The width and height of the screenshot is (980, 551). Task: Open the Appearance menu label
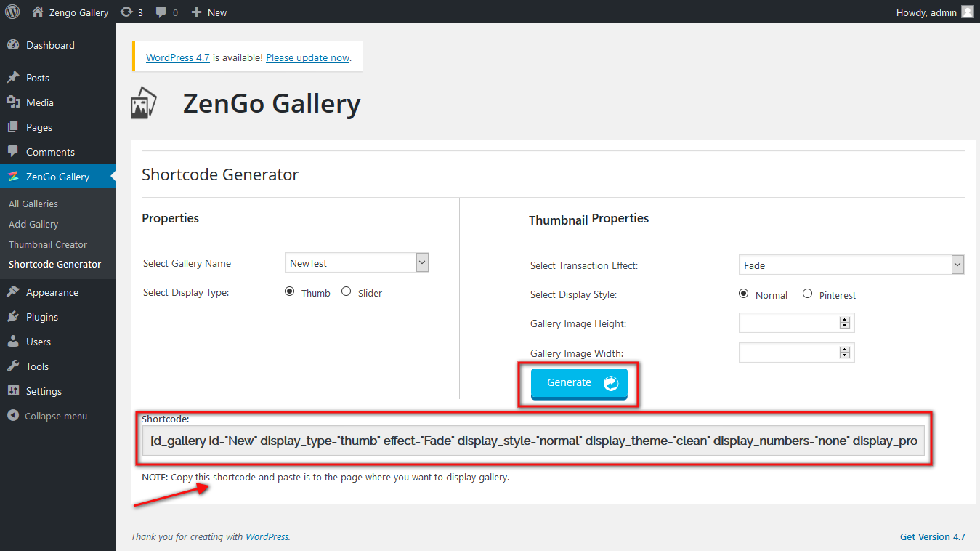point(52,292)
